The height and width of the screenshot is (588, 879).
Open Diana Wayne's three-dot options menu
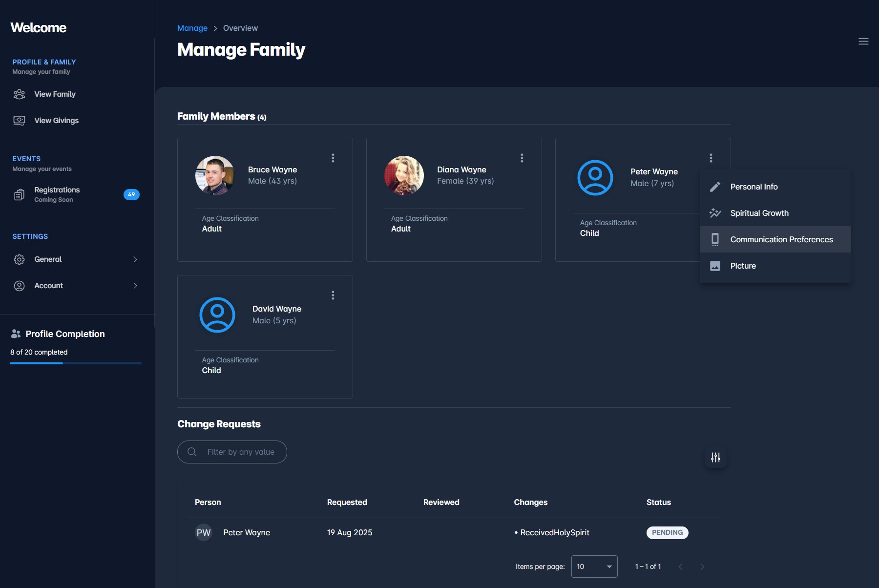coord(522,158)
